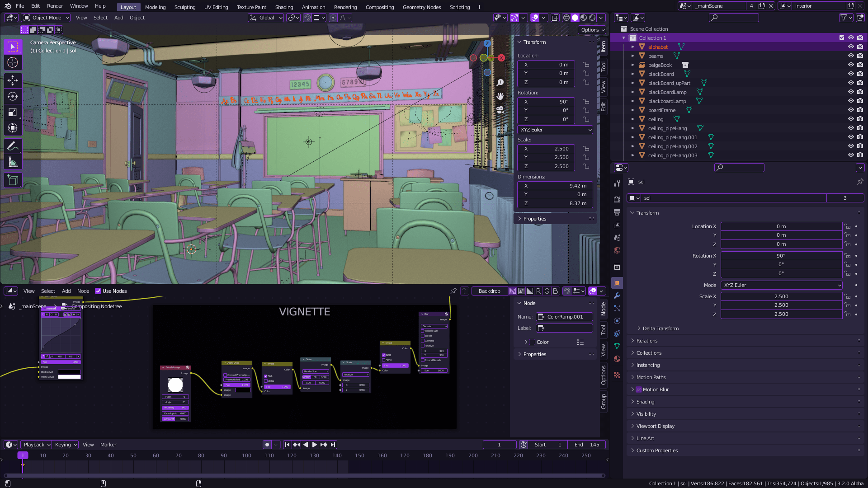Click the white level color swatch
Screen dimensions: 868x488
[69, 377]
